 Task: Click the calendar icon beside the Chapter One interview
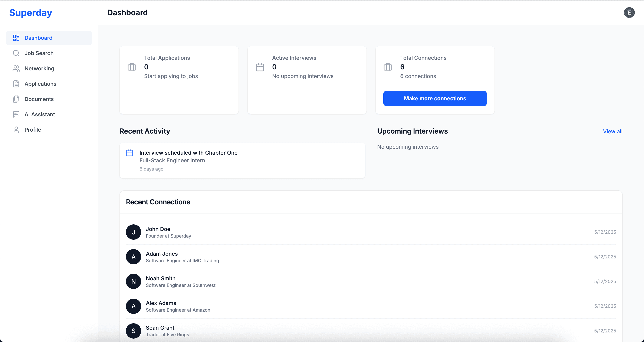(129, 152)
